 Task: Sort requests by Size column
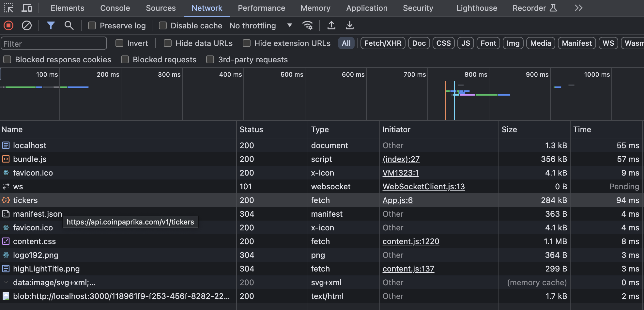(534, 130)
